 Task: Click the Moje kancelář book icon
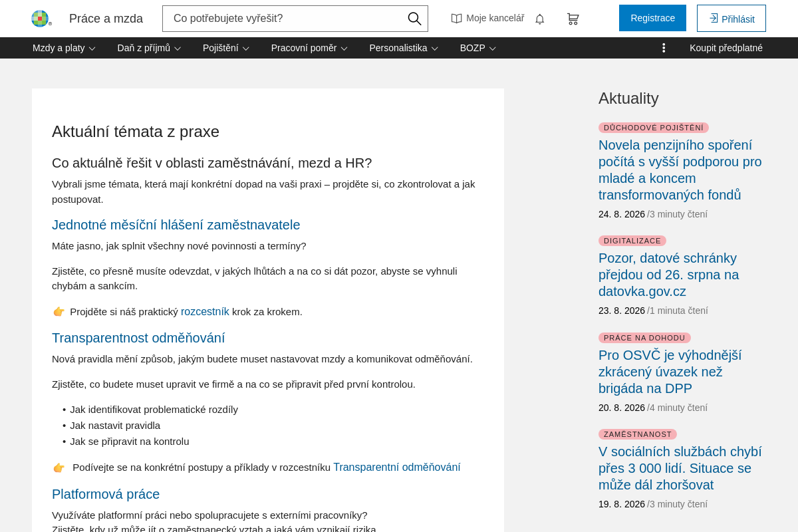point(456,19)
